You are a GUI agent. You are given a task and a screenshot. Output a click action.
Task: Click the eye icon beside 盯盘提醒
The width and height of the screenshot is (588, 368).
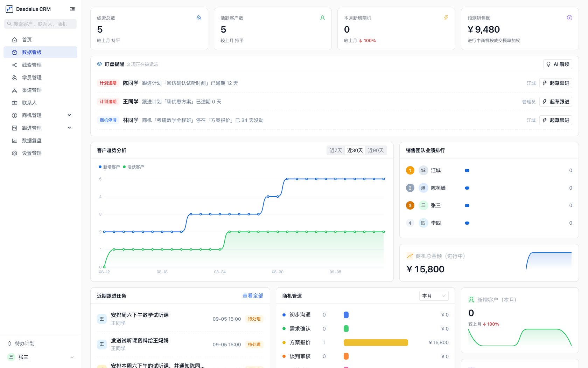pyautogui.click(x=99, y=64)
